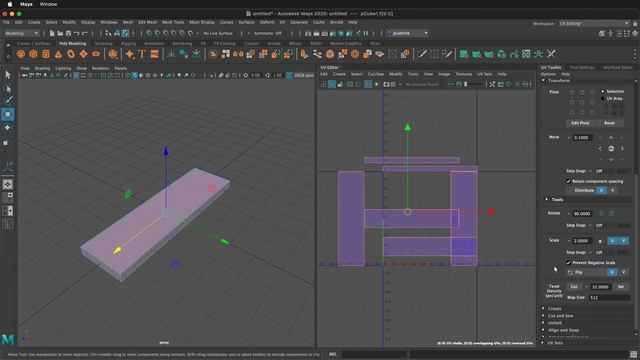Activate the Scale tool in the toolbox

click(x=6, y=142)
